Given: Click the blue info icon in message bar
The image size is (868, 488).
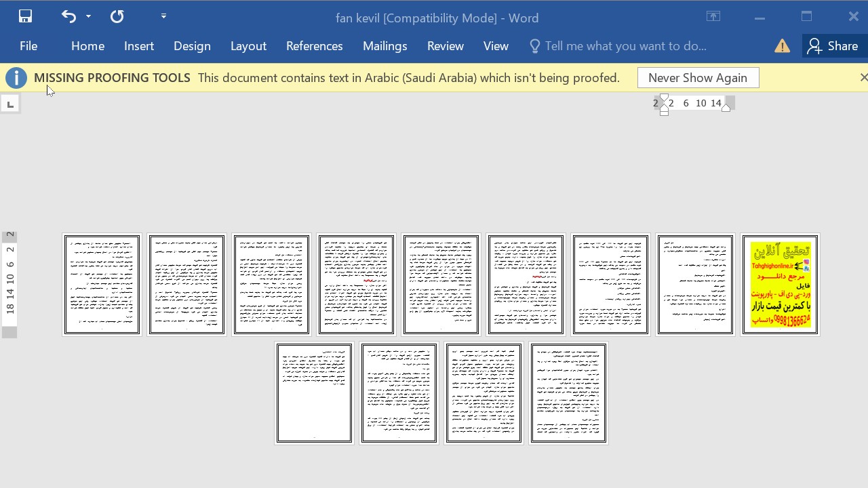Looking at the screenshot, I should (x=16, y=78).
